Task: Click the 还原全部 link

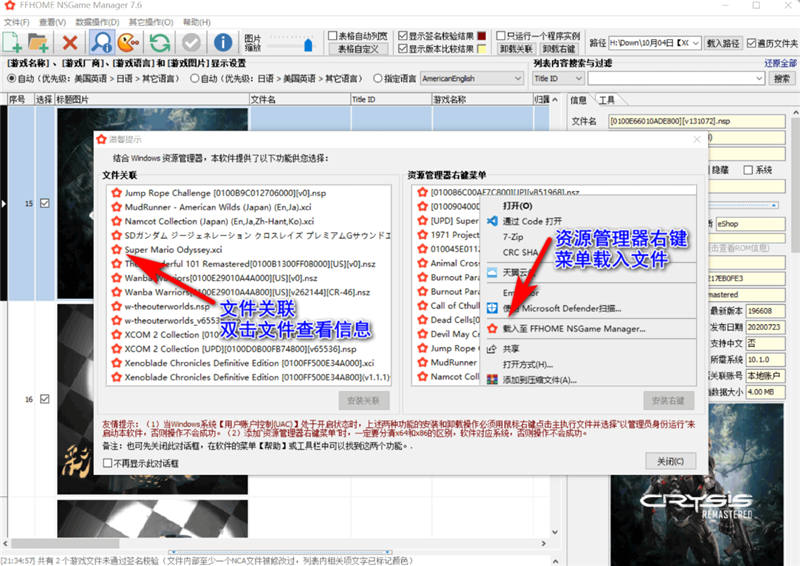Action: click(780, 63)
